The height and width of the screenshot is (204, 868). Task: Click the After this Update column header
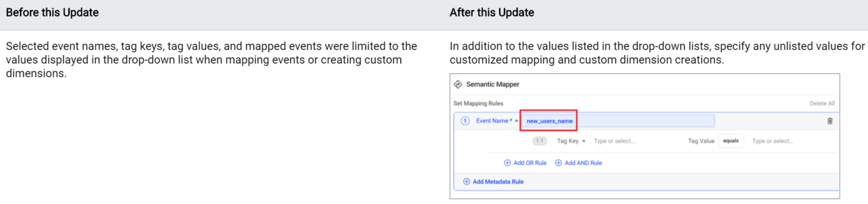[x=492, y=13]
